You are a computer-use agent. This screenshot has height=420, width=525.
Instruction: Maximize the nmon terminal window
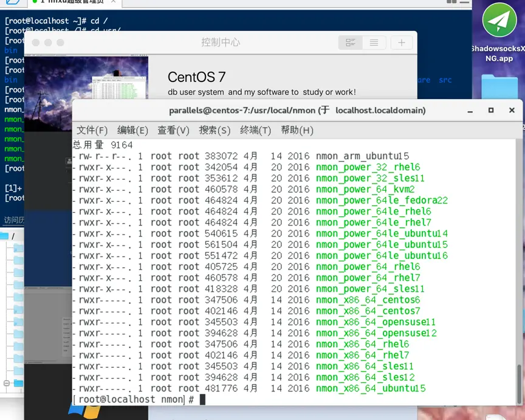pyautogui.click(x=491, y=110)
